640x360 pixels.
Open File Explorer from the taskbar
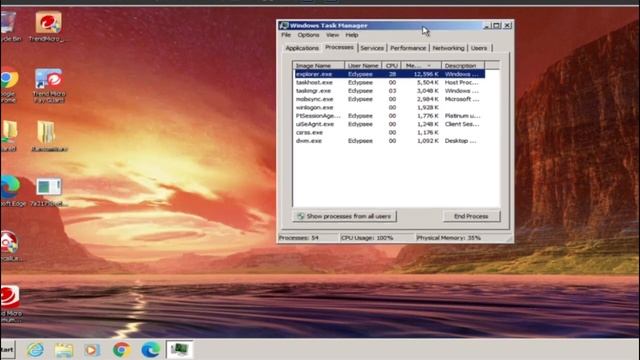[64, 350]
